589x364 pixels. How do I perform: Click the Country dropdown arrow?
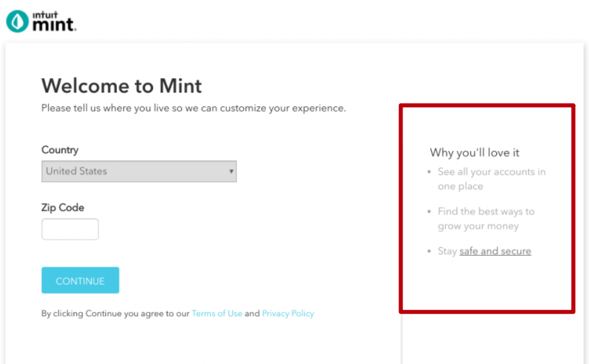(232, 171)
